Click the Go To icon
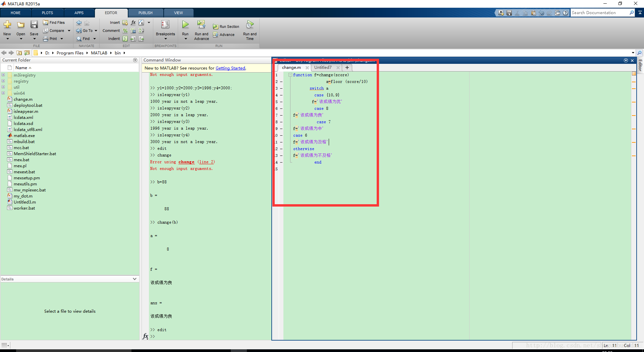Image resolution: width=644 pixels, height=352 pixels. coord(79,31)
